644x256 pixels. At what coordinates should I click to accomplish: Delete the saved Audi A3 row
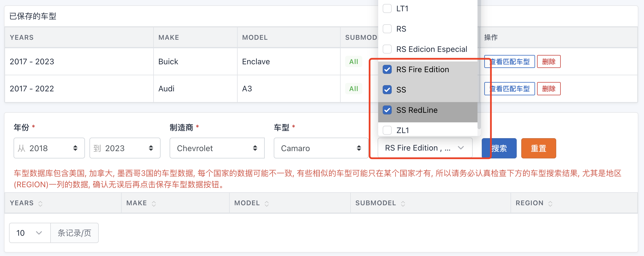pyautogui.click(x=549, y=89)
